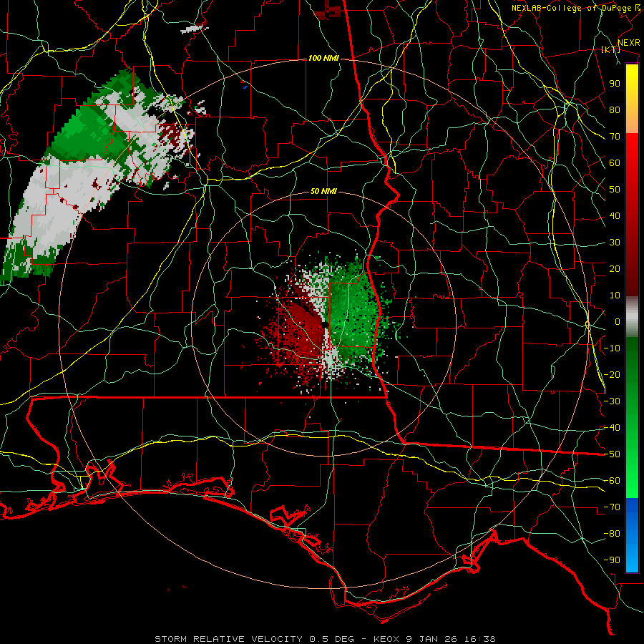This screenshot has width=644, height=644.
Task: Click the 0.5 DEG elevation text in the caption
Action: pos(331,639)
